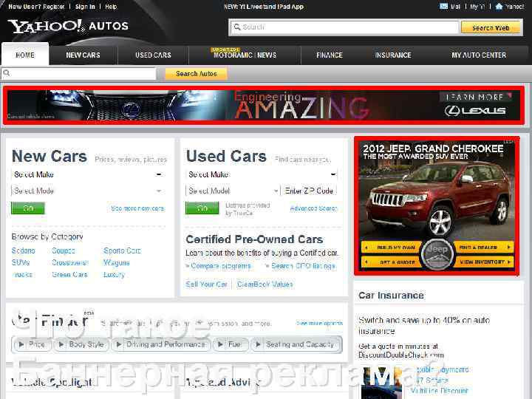Click the Certified Pre-Owned Cars heading
532x399 pixels.
[x=254, y=239]
